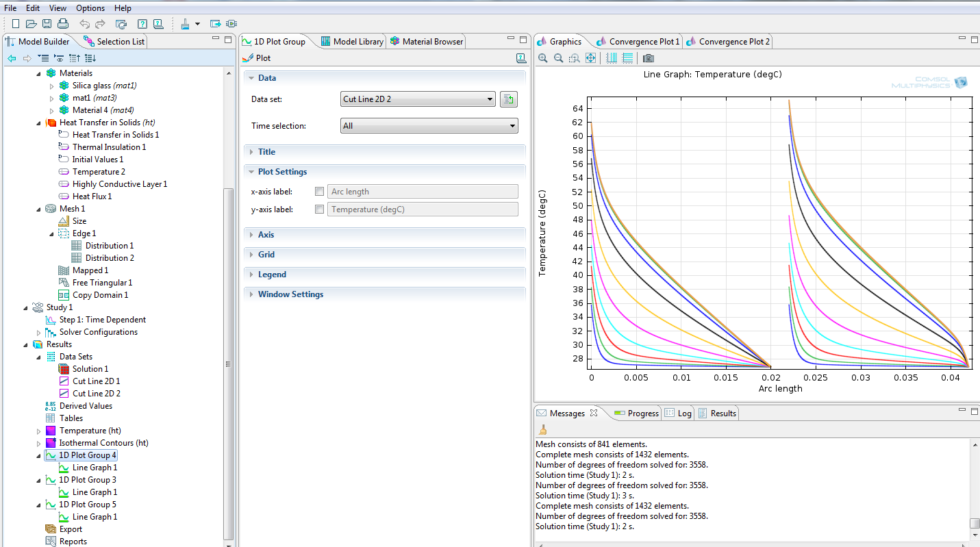
Task: Open the Options menu
Action: pos(90,8)
